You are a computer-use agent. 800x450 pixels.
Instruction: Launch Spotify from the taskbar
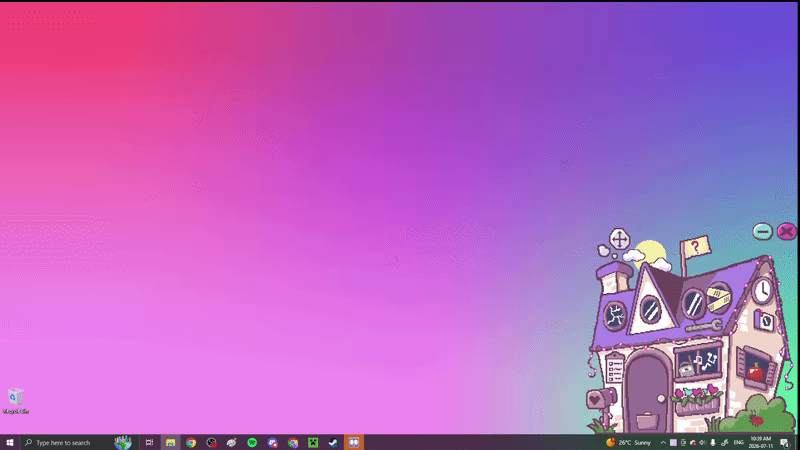point(252,442)
